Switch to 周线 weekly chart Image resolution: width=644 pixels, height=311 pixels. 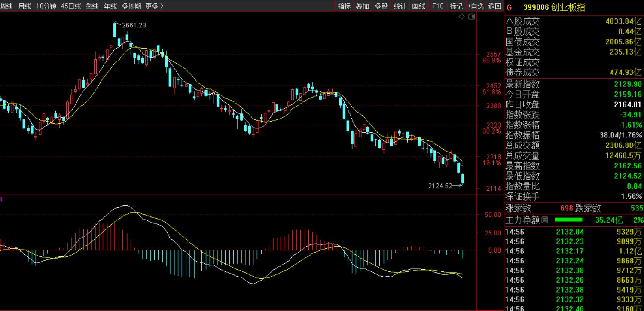click(6, 6)
